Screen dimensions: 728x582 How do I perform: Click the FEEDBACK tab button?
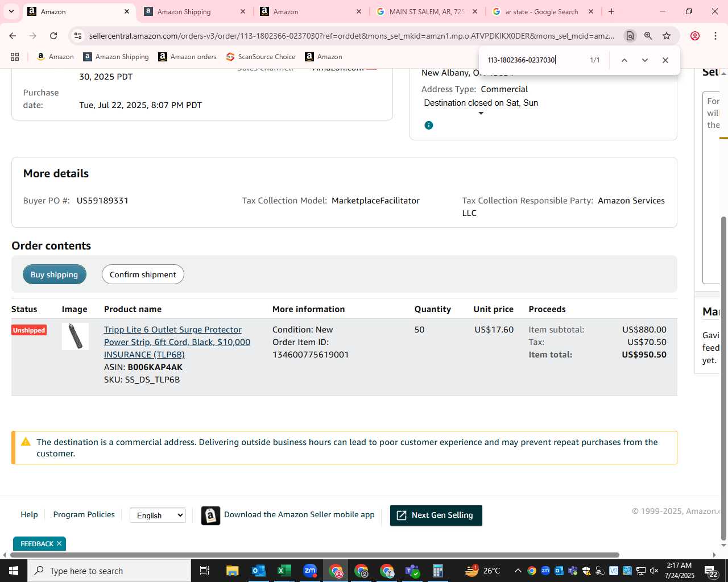[x=37, y=544]
